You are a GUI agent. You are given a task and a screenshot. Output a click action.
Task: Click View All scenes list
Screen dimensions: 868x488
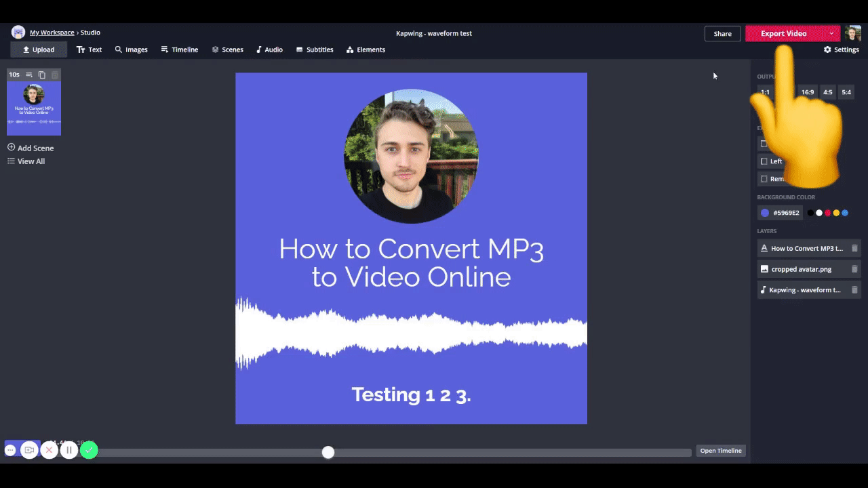pos(26,161)
